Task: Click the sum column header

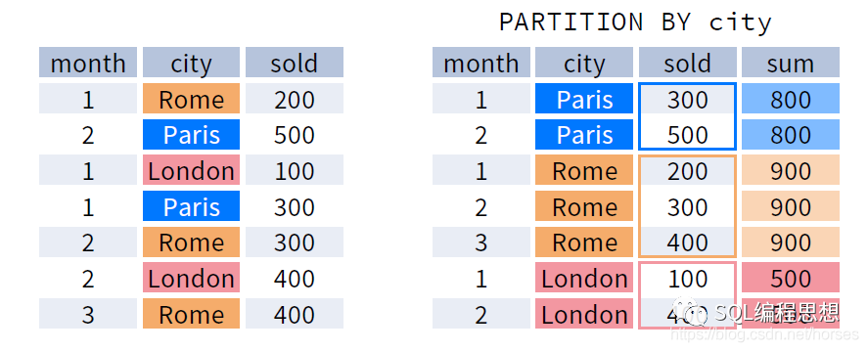Action: point(791,62)
